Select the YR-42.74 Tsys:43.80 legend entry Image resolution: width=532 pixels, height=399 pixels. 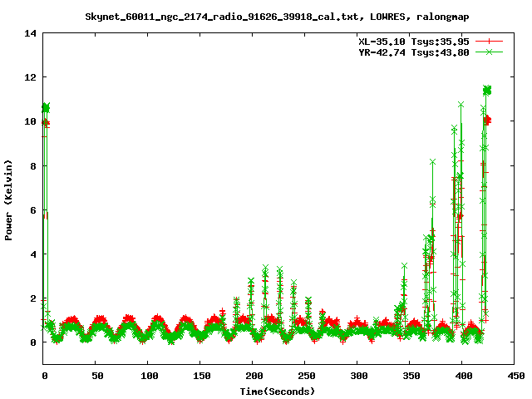click(x=414, y=52)
